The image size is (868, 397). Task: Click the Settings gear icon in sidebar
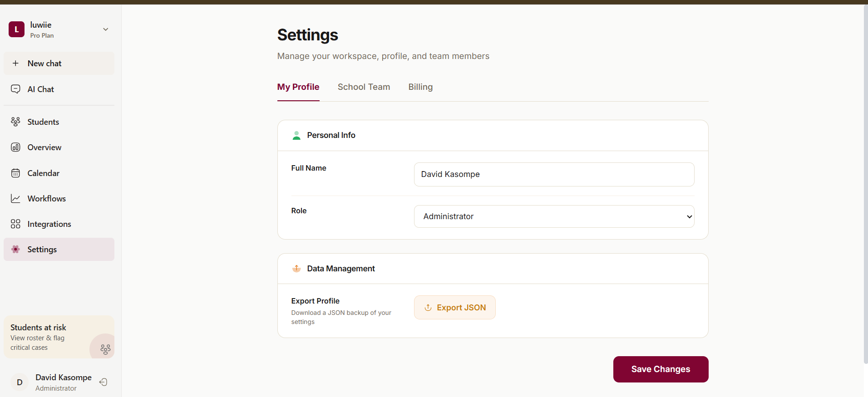click(x=15, y=250)
